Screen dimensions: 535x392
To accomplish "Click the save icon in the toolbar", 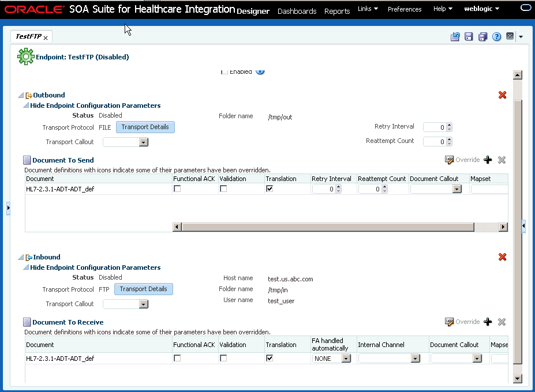I will click(x=469, y=36).
